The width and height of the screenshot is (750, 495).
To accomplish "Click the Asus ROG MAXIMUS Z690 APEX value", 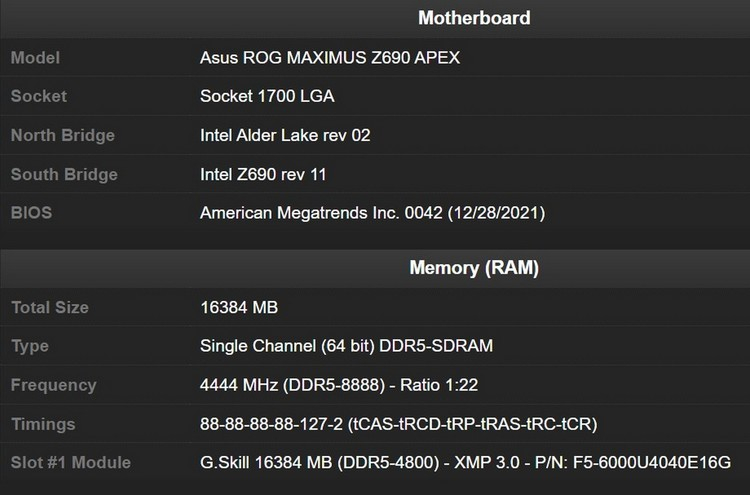I will click(x=330, y=57).
